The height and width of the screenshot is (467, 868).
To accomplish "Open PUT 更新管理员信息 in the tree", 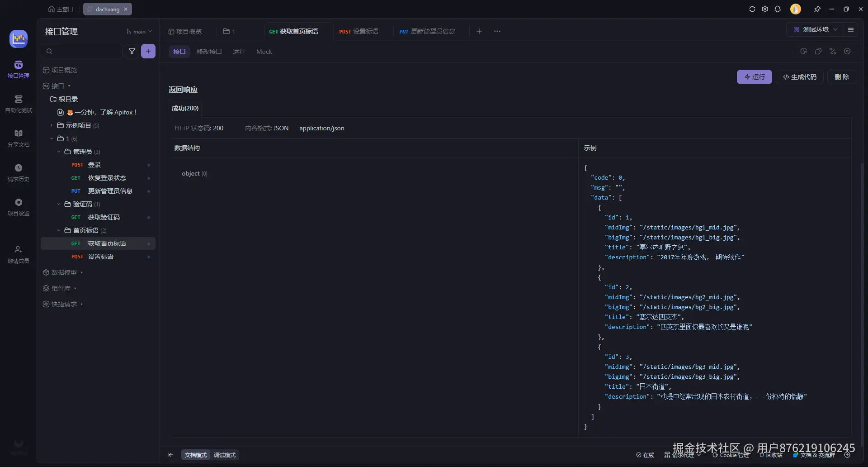I will click(x=98, y=191).
